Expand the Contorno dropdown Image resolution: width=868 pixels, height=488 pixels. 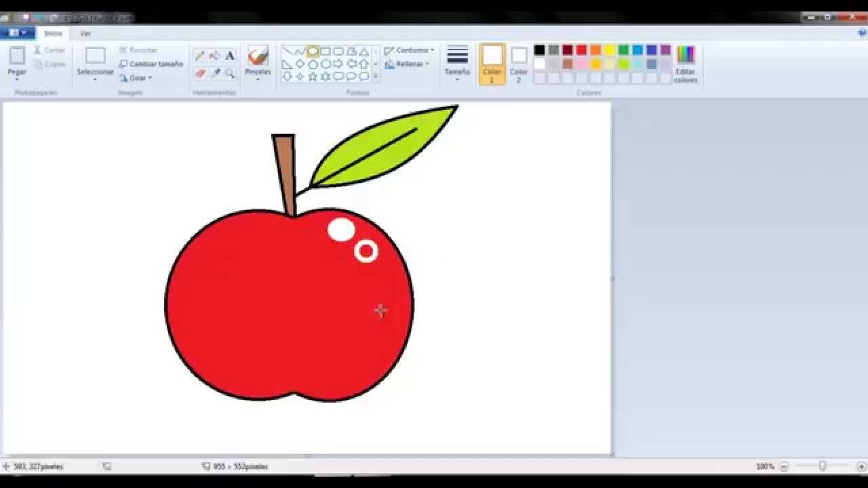(x=409, y=50)
